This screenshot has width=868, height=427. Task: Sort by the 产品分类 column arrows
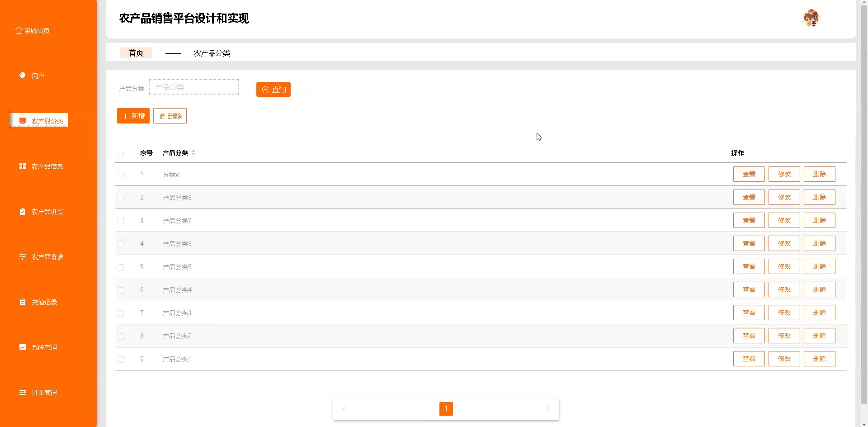[x=193, y=153]
